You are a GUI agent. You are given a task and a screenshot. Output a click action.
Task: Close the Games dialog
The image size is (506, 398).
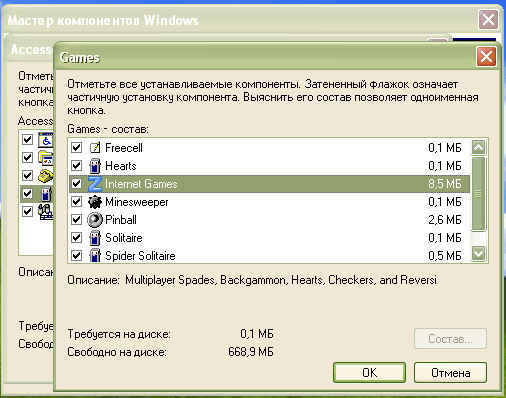coord(486,57)
